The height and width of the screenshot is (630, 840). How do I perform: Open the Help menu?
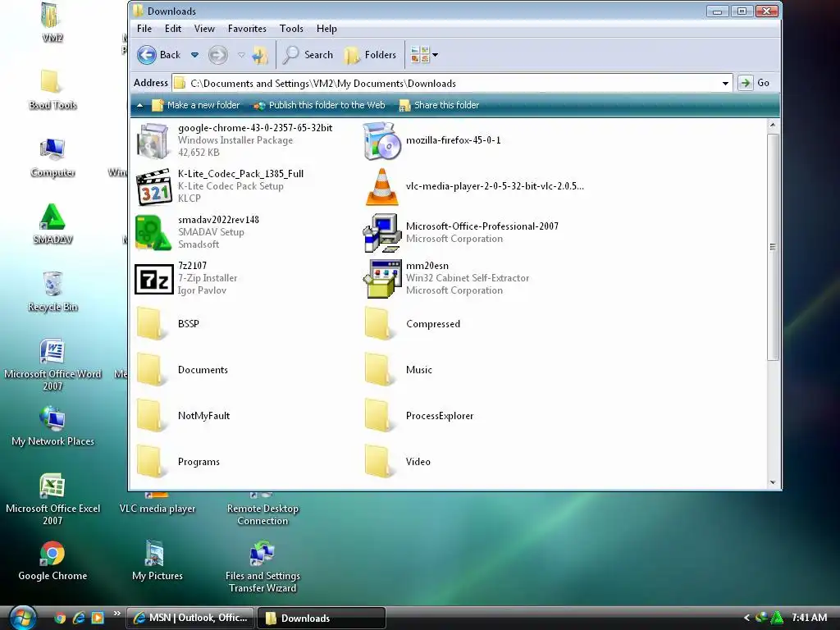click(326, 29)
